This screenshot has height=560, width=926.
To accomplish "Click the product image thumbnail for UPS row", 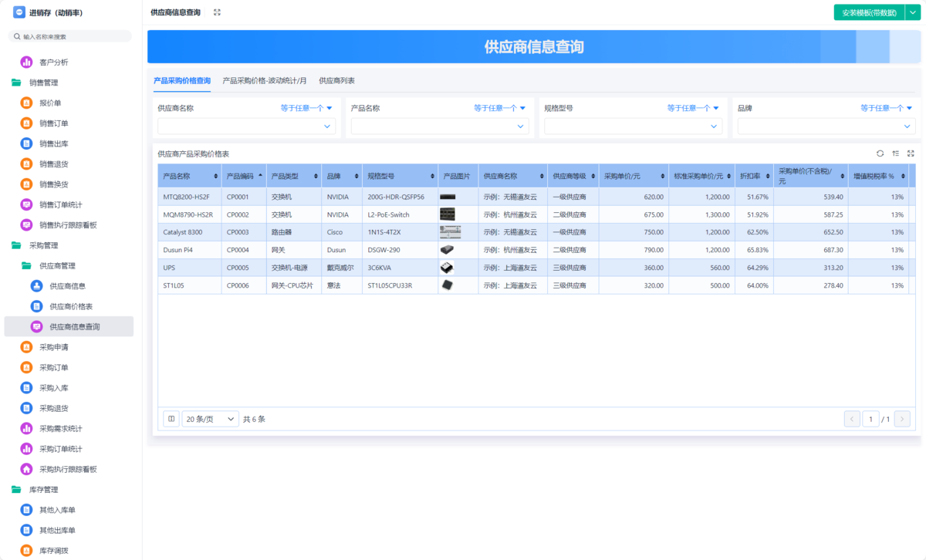I will pos(448,268).
